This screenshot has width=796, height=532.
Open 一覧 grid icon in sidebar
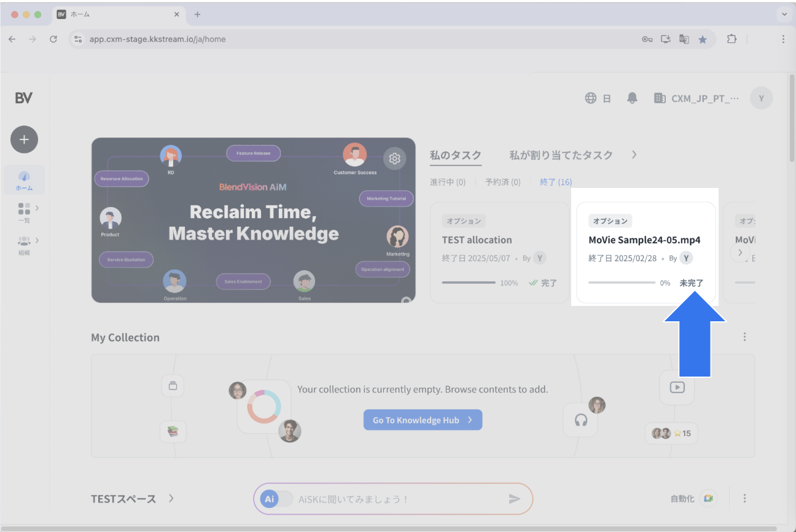click(24, 209)
